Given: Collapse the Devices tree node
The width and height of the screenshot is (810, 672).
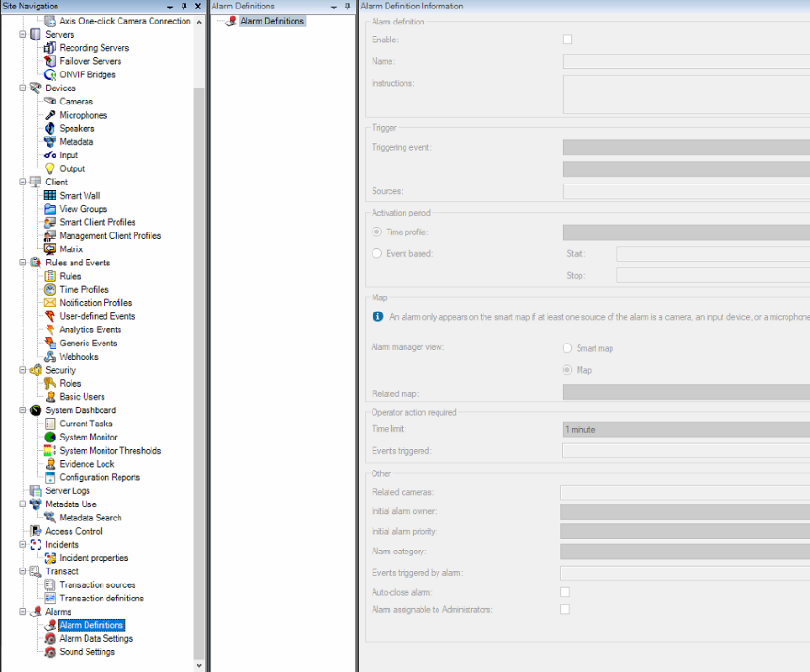Looking at the screenshot, I should click(24, 88).
